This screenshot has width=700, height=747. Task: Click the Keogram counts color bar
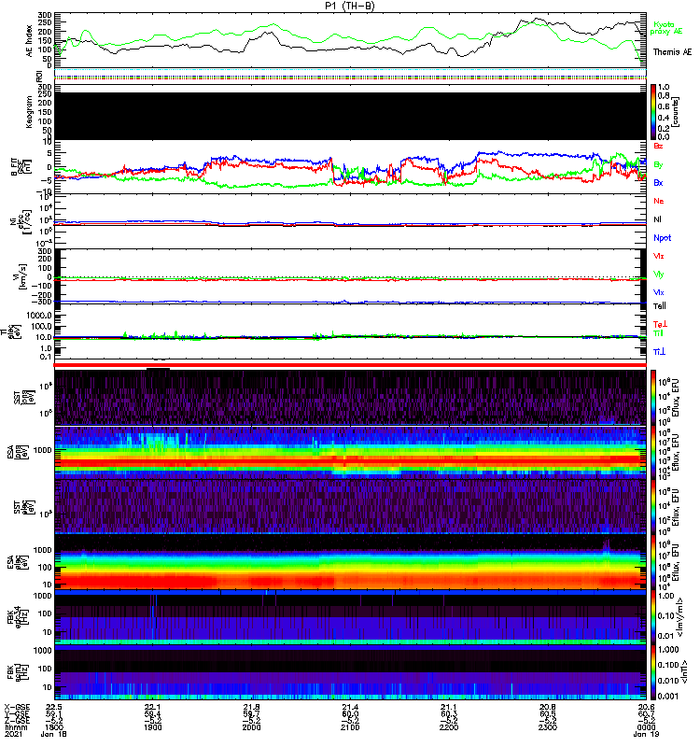click(652, 112)
